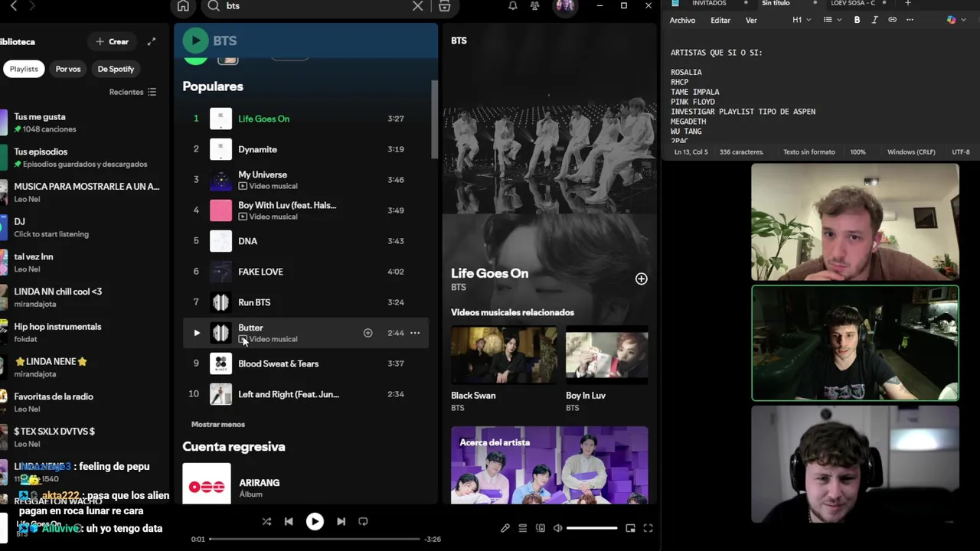Open the Spotify profile avatar
980x551 pixels.
coord(565,6)
